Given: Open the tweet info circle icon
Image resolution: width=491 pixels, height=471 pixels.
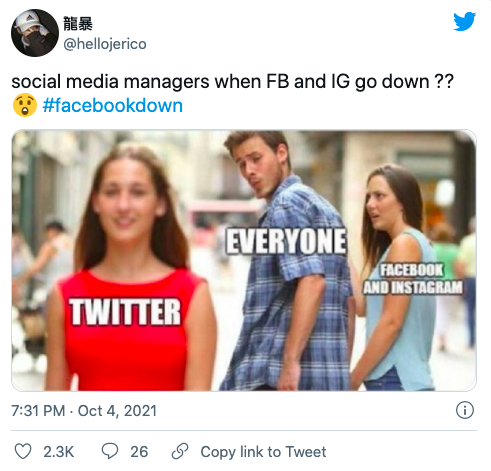Looking at the screenshot, I should coord(465,410).
